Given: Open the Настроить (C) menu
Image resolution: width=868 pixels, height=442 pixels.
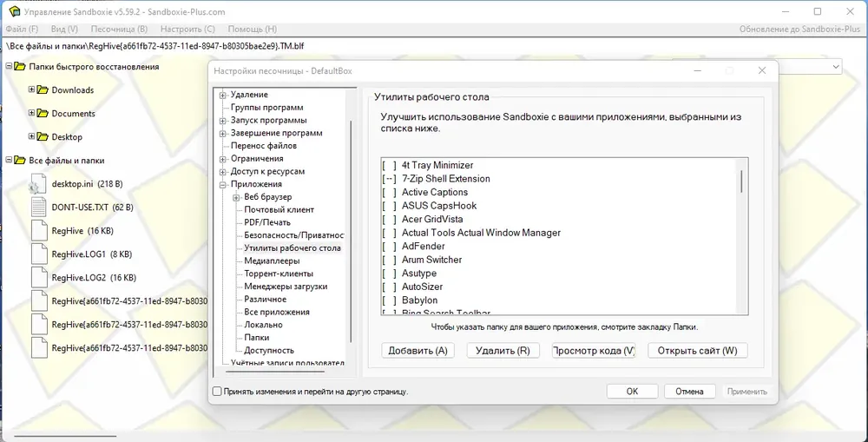Looking at the screenshot, I should point(187,29).
